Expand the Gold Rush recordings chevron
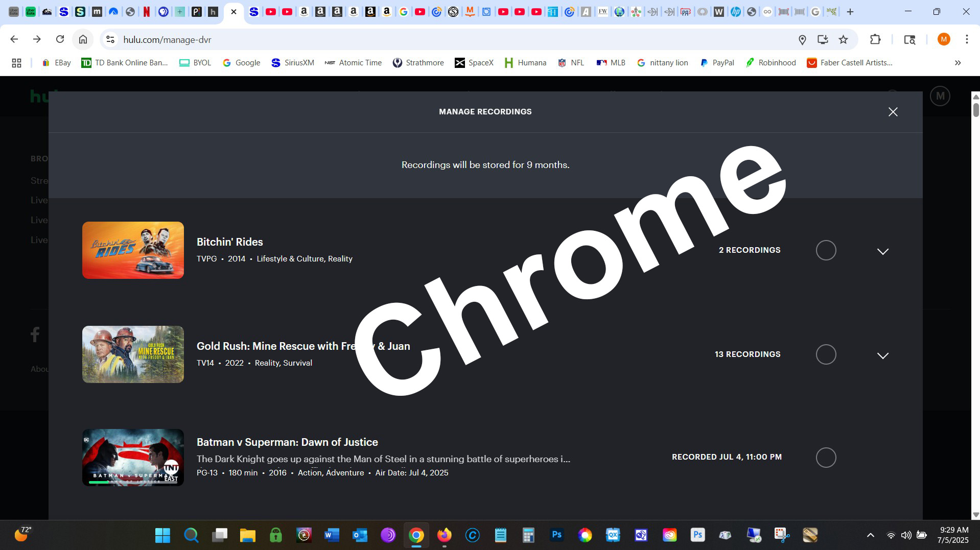Viewport: 980px width, 550px height. click(882, 355)
